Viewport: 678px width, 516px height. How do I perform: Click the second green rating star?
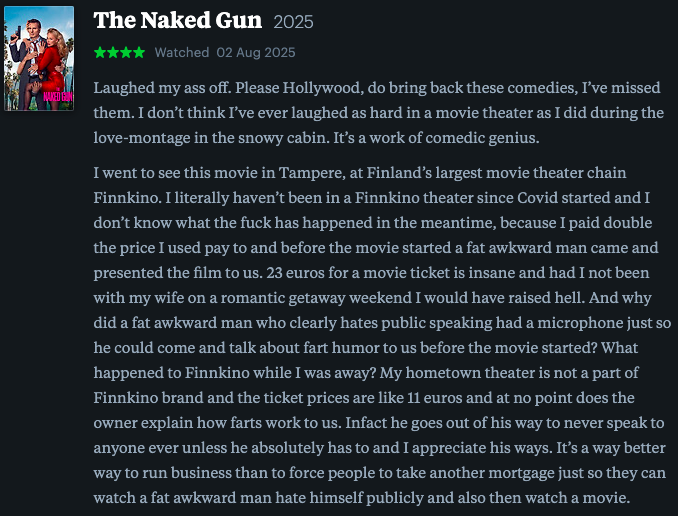point(112,52)
